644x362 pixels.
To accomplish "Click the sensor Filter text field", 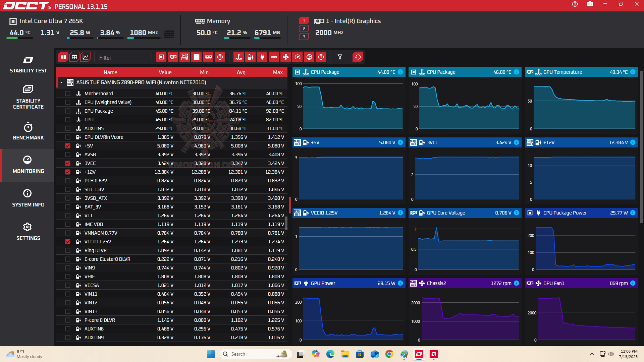I will [x=123, y=58].
